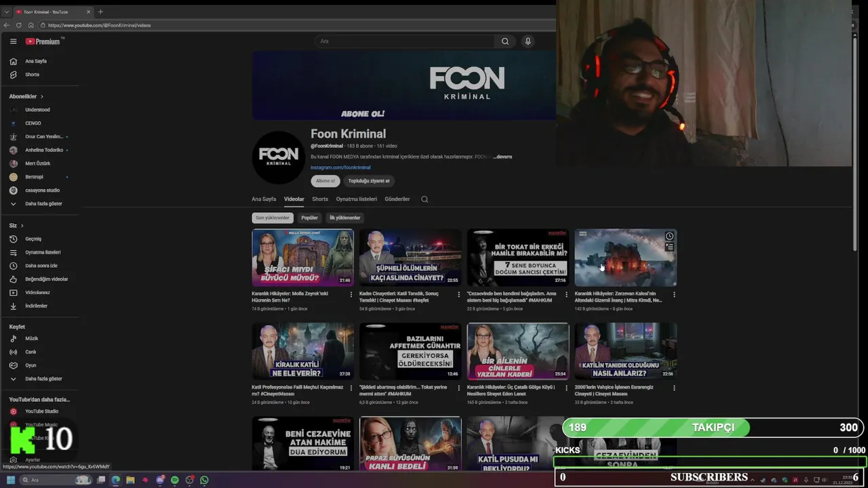868x488 pixels.
Task: Switch to Gönderiler channel tab
Action: click(397, 199)
